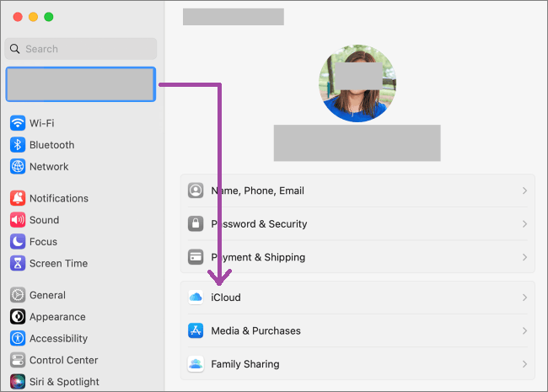
Task: Switch to the Network label
Action: pyautogui.click(x=49, y=166)
